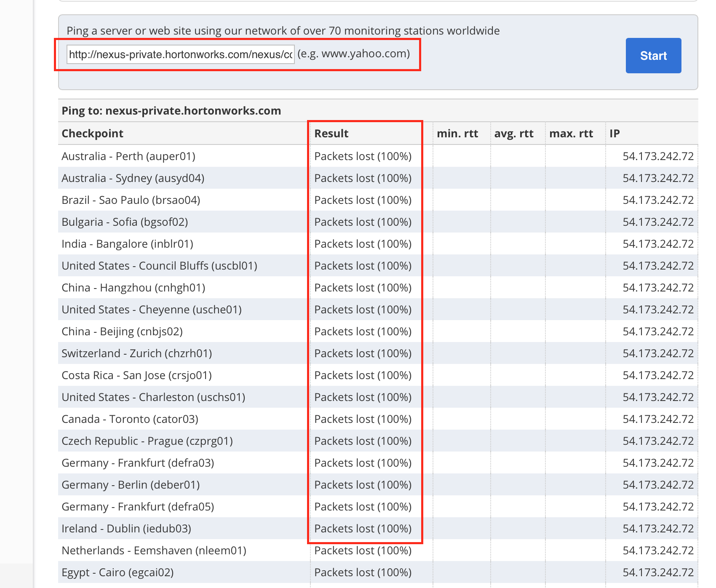The image size is (716, 588).
Task: Click the Result column header
Action: pos(331,134)
